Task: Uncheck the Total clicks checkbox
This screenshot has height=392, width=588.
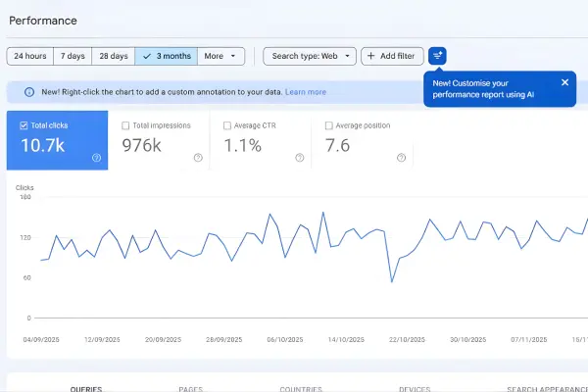Action: click(x=24, y=125)
